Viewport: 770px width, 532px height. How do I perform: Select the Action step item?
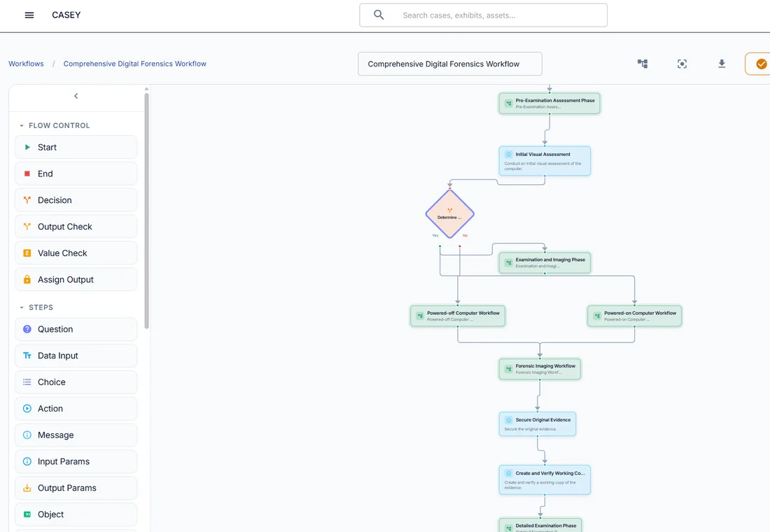point(76,409)
